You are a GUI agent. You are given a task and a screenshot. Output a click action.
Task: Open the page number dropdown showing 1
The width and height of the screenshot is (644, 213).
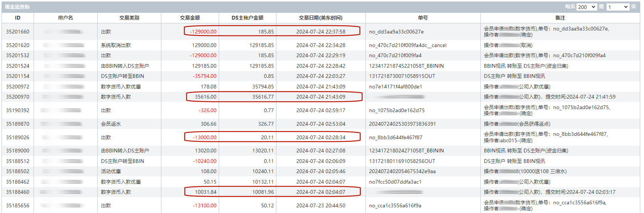coord(618,7)
